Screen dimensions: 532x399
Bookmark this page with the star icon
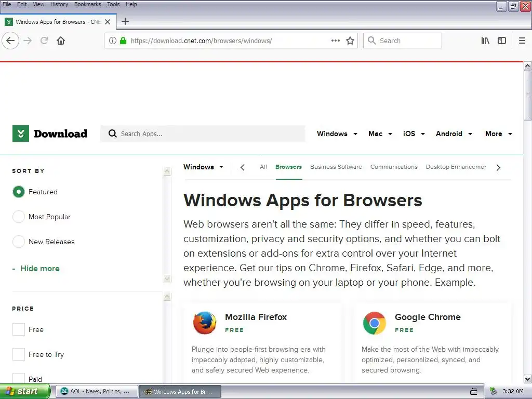pos(350,41)
